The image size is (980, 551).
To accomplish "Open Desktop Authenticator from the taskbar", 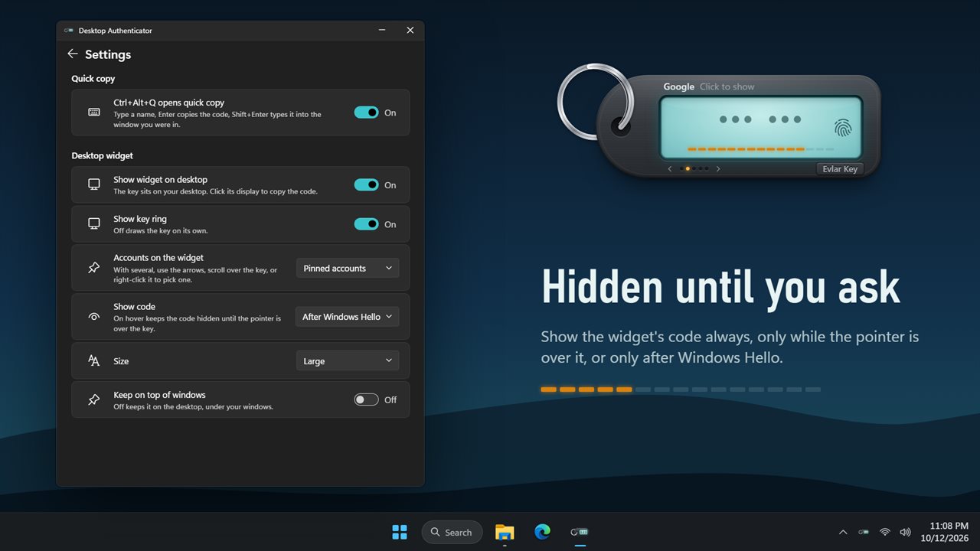I will (x=580, y=532).
